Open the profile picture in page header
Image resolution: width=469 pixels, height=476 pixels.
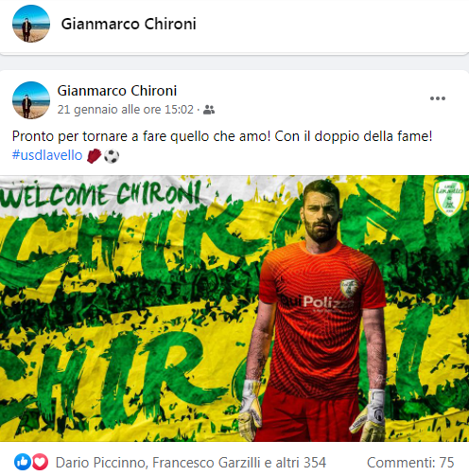coord(31,24)
